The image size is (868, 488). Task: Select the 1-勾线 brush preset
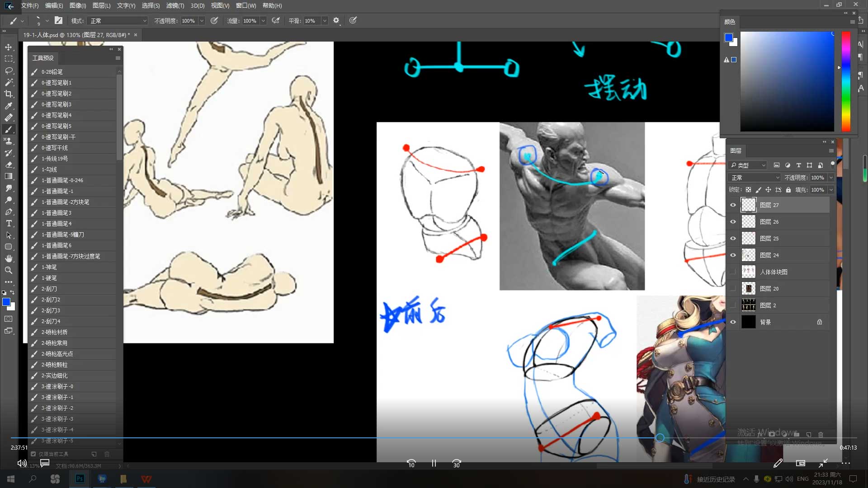coord(49,169)
